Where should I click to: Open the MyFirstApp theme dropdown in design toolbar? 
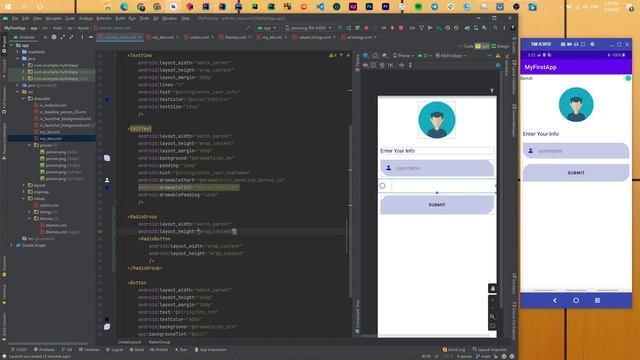(451, 56)
